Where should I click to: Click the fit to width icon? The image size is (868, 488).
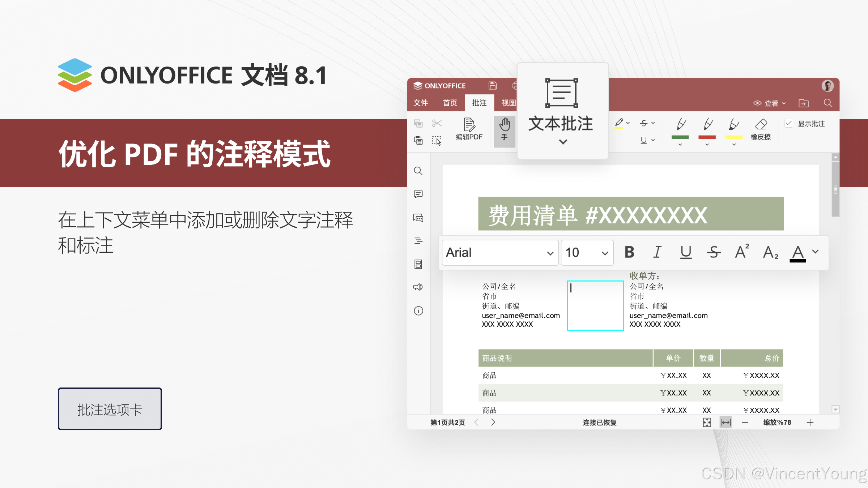tap(726, 422)
